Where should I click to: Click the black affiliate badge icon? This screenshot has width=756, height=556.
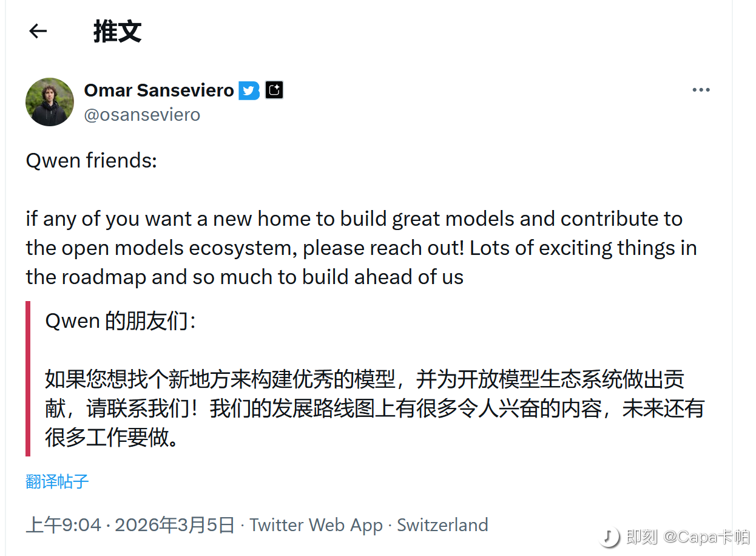point(274,90)
